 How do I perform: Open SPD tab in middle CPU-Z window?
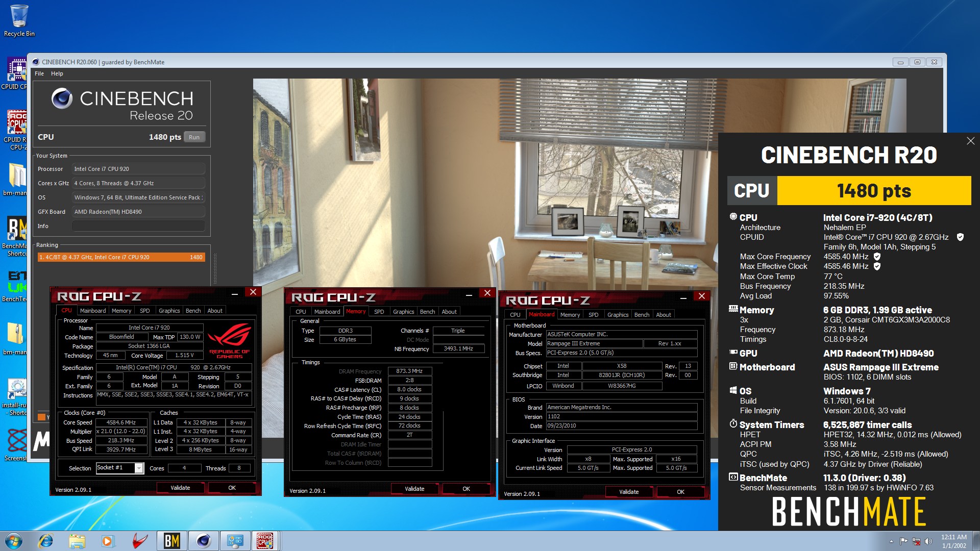379,311
